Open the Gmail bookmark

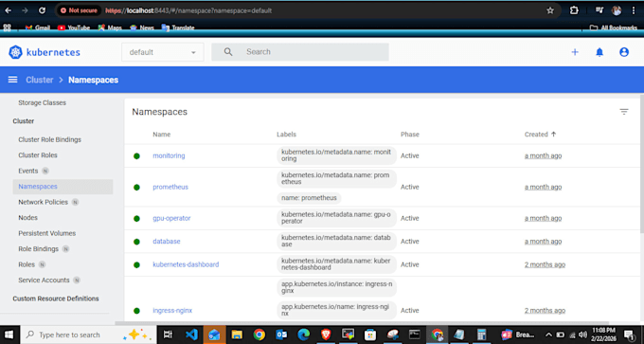pyautogui.click(x=37, y=27)
